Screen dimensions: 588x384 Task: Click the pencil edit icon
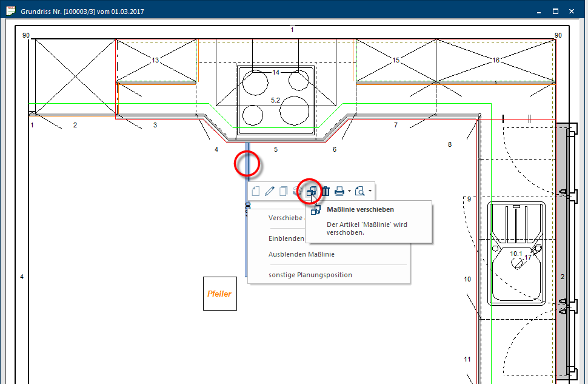click(x=270, y=191)
